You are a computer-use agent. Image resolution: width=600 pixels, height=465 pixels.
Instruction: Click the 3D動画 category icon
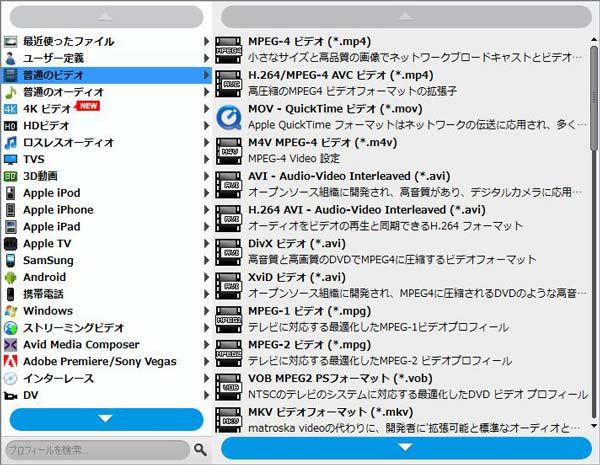point(10,176)
